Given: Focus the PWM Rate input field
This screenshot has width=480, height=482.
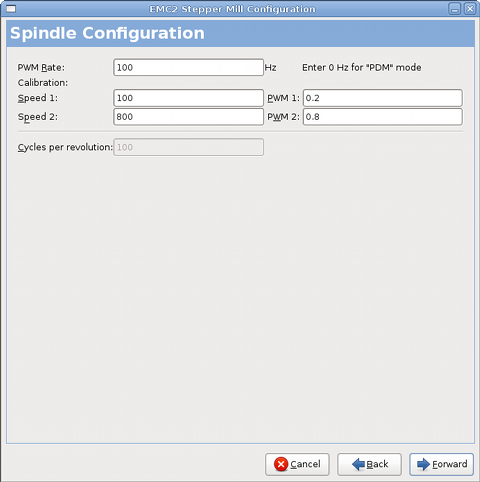Looking at the screenshot, I should [188, 67].
